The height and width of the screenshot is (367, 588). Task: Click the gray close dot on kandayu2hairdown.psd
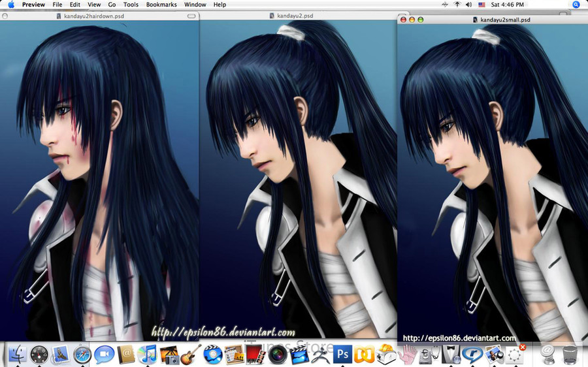pyautogui.click(x=5, y=16)
